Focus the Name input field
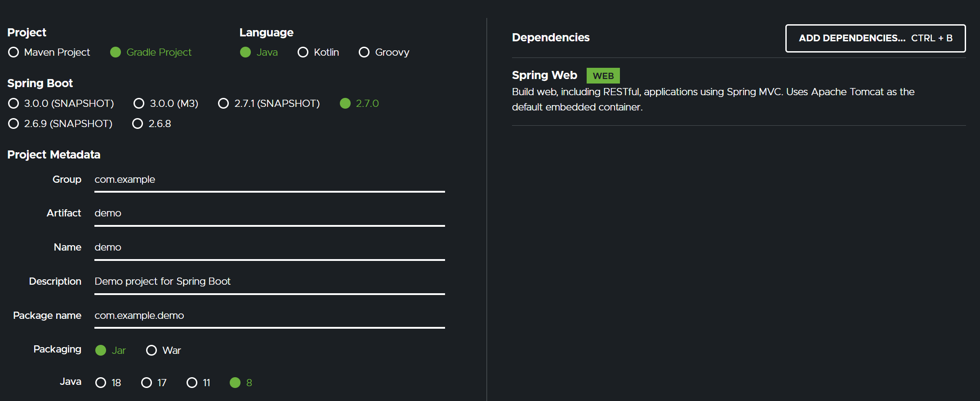 (270, 248)
